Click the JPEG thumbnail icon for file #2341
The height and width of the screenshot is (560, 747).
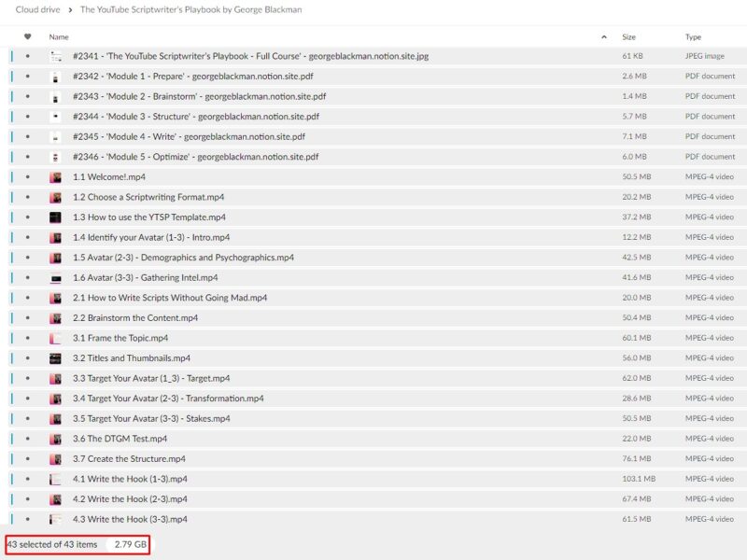click(x=56, y=56)
